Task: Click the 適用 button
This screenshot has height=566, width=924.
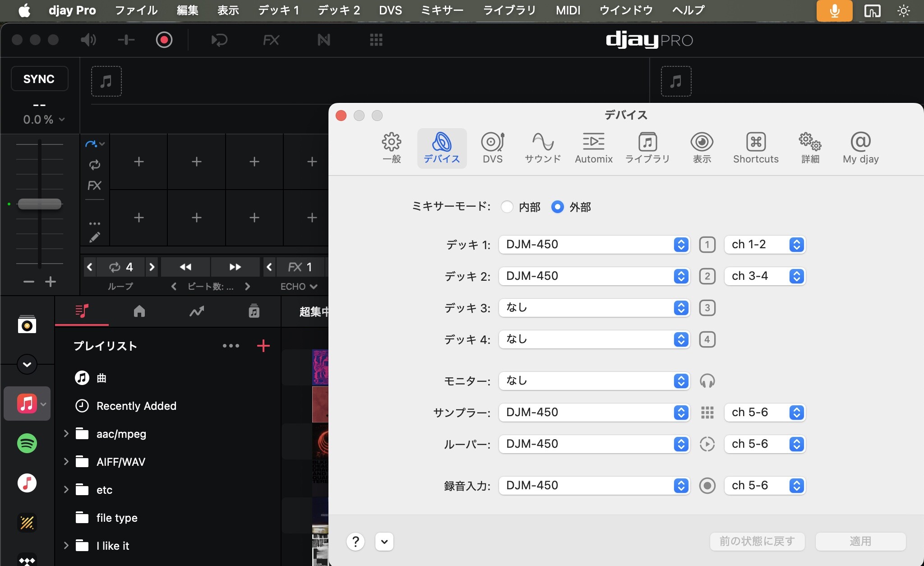Action: (860, 541)
